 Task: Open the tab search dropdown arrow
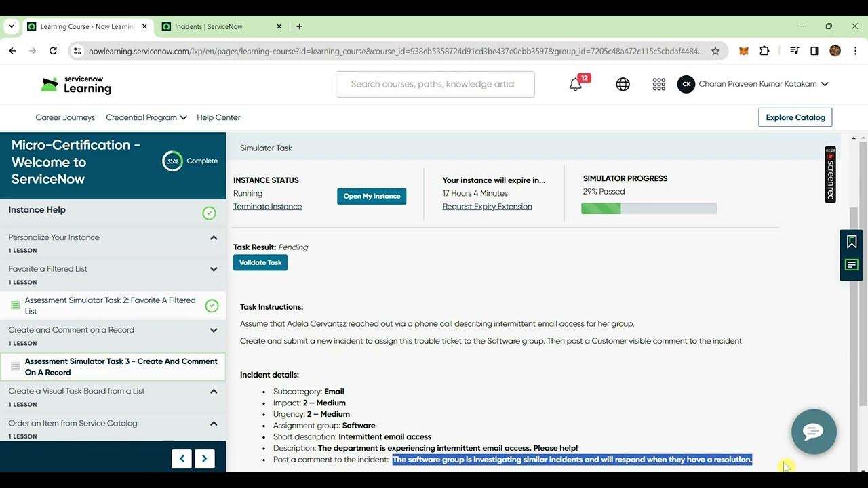tap(11, 26)
